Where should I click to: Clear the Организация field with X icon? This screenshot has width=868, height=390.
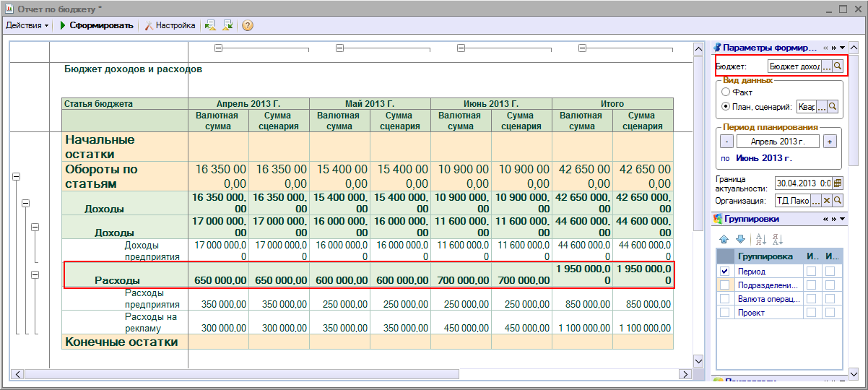827,200
